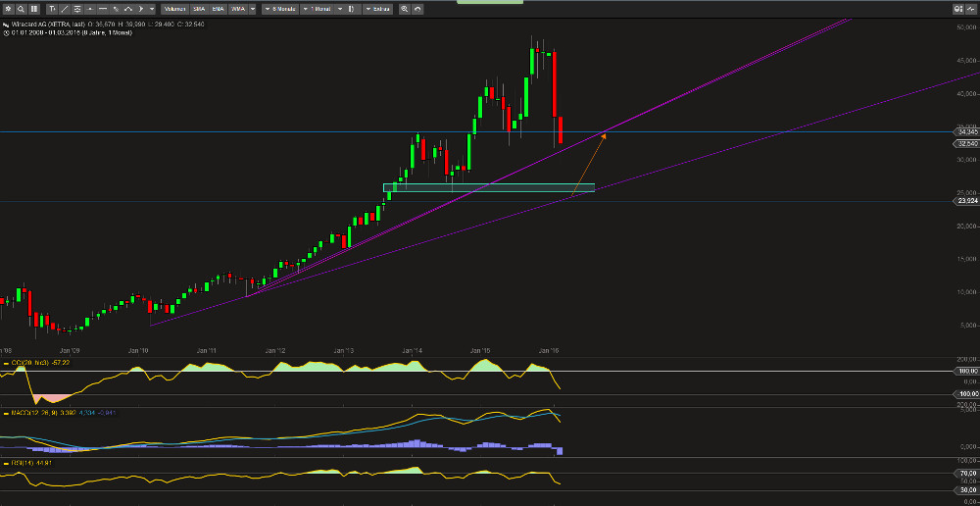Open the chart layout columns icon

point(33,9)
